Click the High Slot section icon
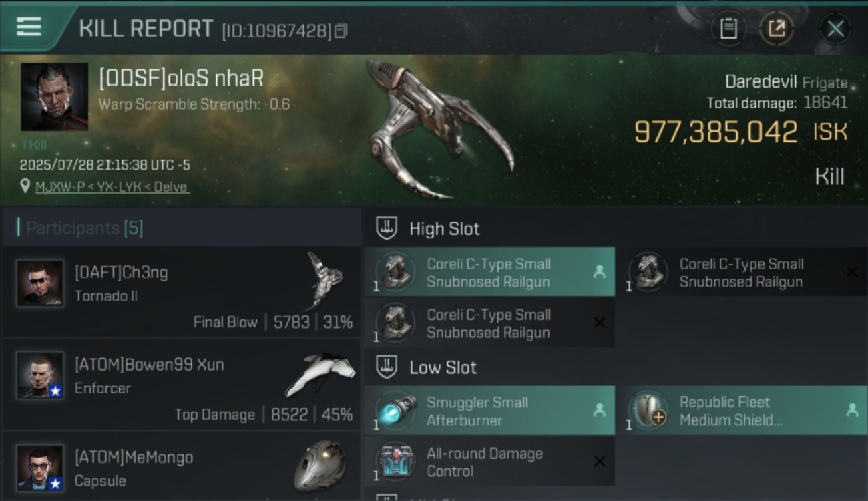 (x=387, y=229)
